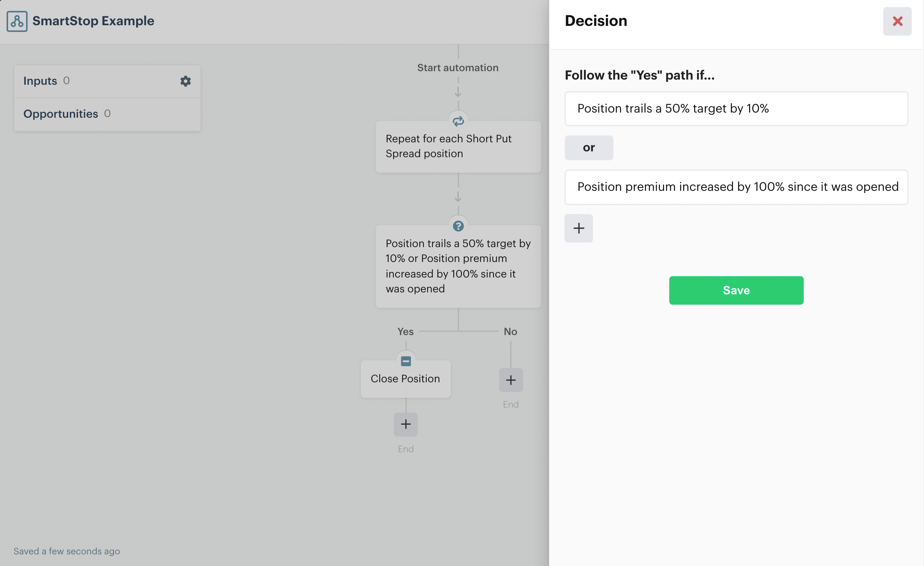Viewport: 924px width, 566px height.
Task: Click the decision question mark icon
Action: [x=458, y=226]
